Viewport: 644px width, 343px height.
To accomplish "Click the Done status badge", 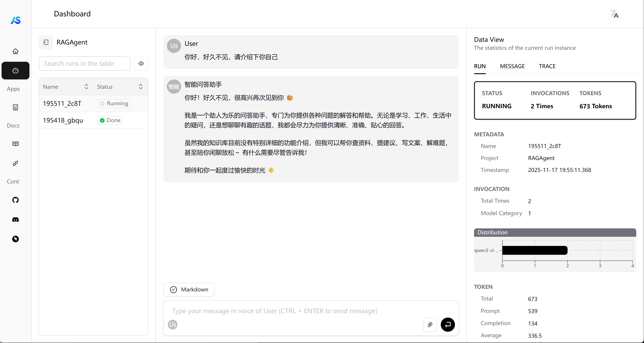I will point(110,120).
